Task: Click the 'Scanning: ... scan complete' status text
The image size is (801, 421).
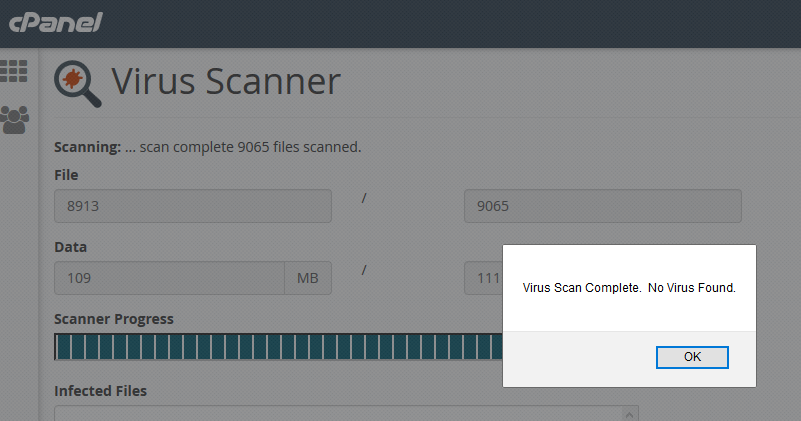Action: (208, 147)
